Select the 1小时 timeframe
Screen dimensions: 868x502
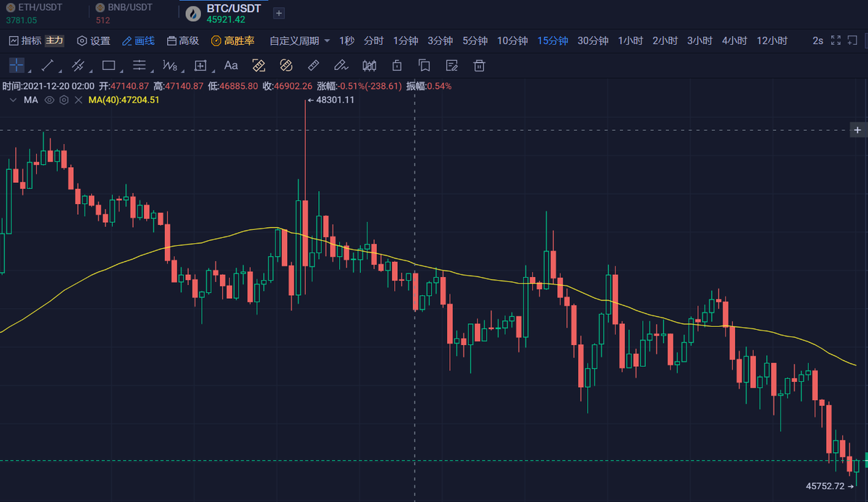(x=630, y=41)
